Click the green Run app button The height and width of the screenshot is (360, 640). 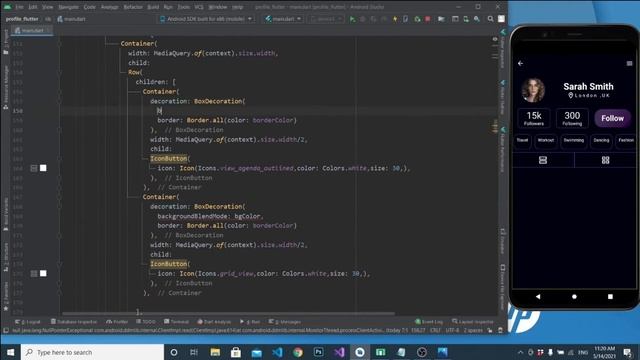352,19
